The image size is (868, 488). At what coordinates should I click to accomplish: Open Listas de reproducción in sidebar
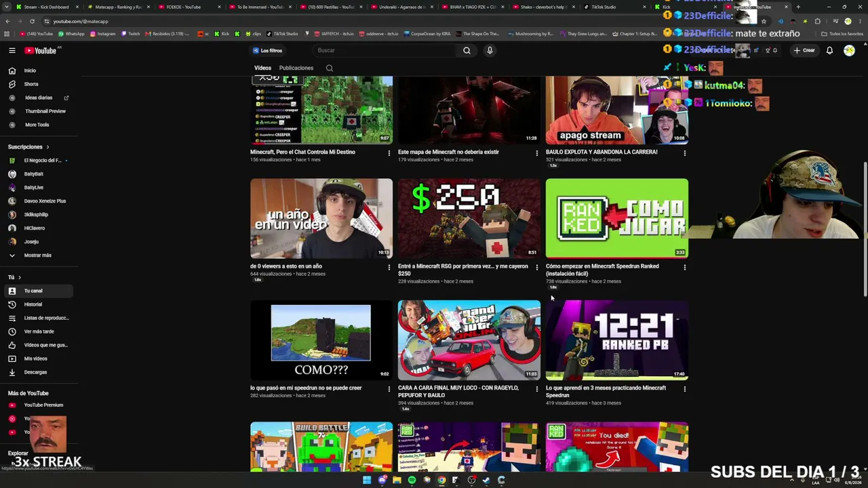pyautogui.click(x=38, y=318)
